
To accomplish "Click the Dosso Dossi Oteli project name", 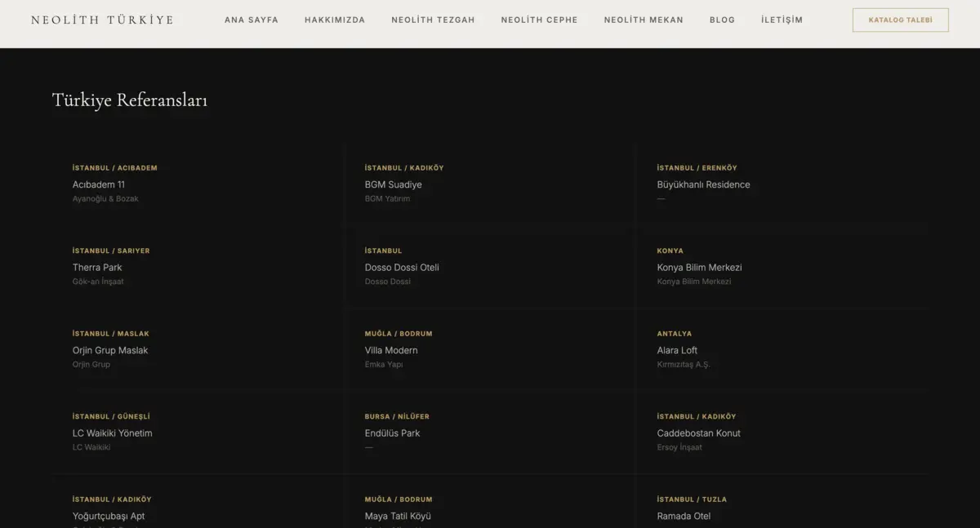I will 402,268.
